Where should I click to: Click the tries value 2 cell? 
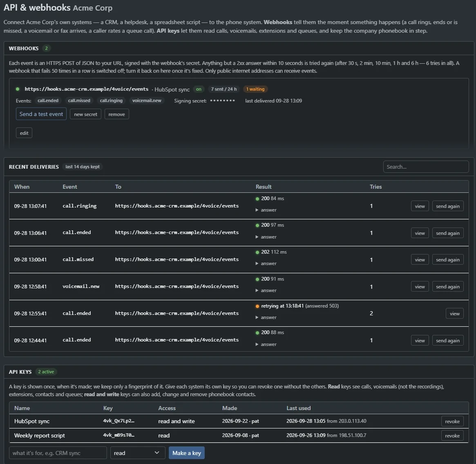pos(371,313)
